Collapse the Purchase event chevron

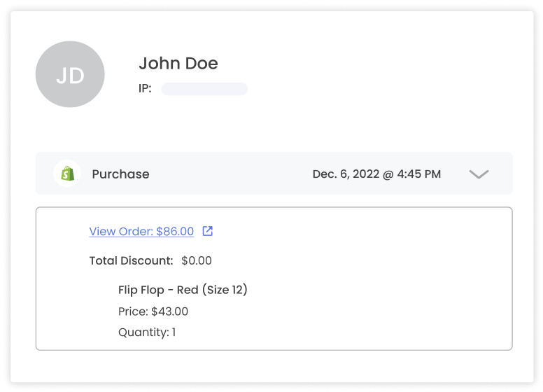tap(479, 174)
